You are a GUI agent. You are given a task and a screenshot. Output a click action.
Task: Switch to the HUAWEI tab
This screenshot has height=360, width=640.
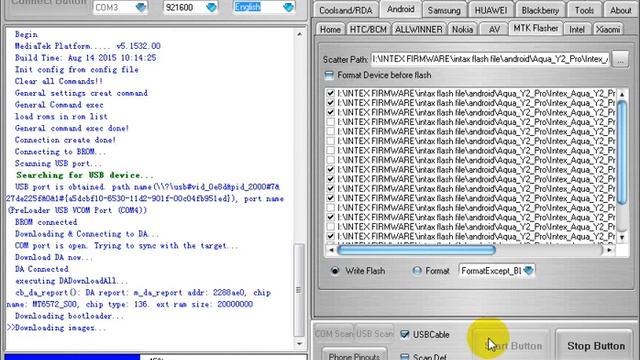(491, 10)
